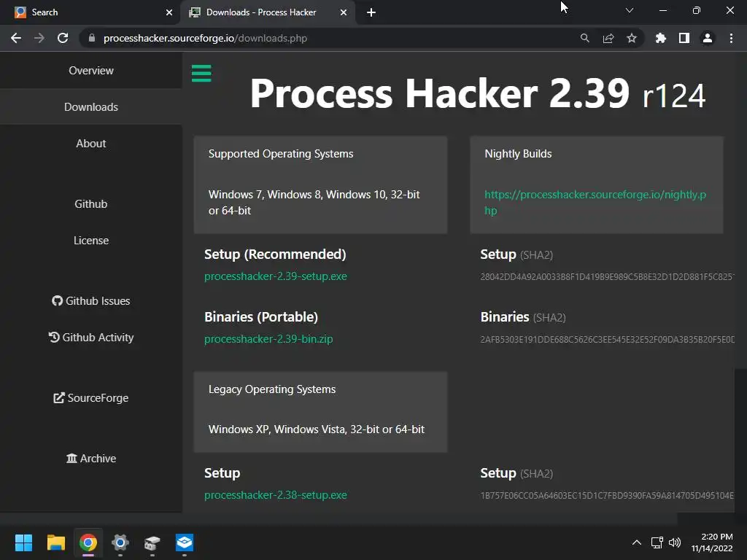Bookmark this page with the star icon
Screen dimensions: 747x560
coord(631,38)
